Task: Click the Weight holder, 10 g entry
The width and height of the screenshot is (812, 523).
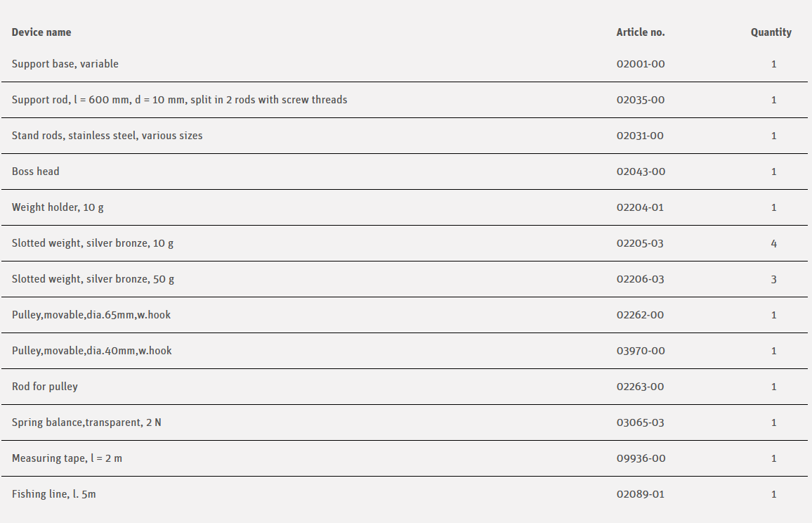Action: click(x=58, y=207)
